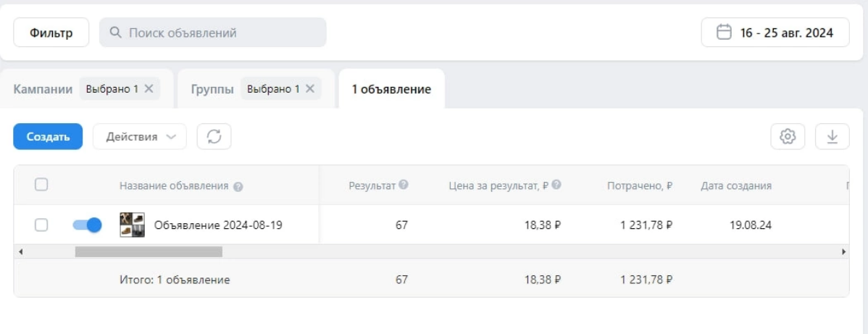Clear the Группы selection with the X
This screenshot has width=868, height=334.
(309, 88)
